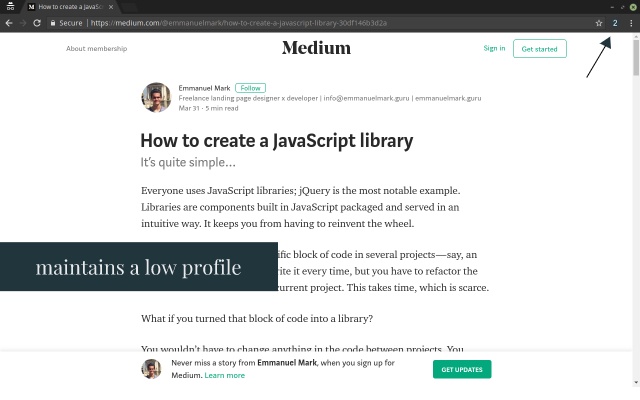Open Emmanuel Mark's profile picture
Image resolution: width=640 pixels, height=400 pixels.
click(x=156, y=98)
